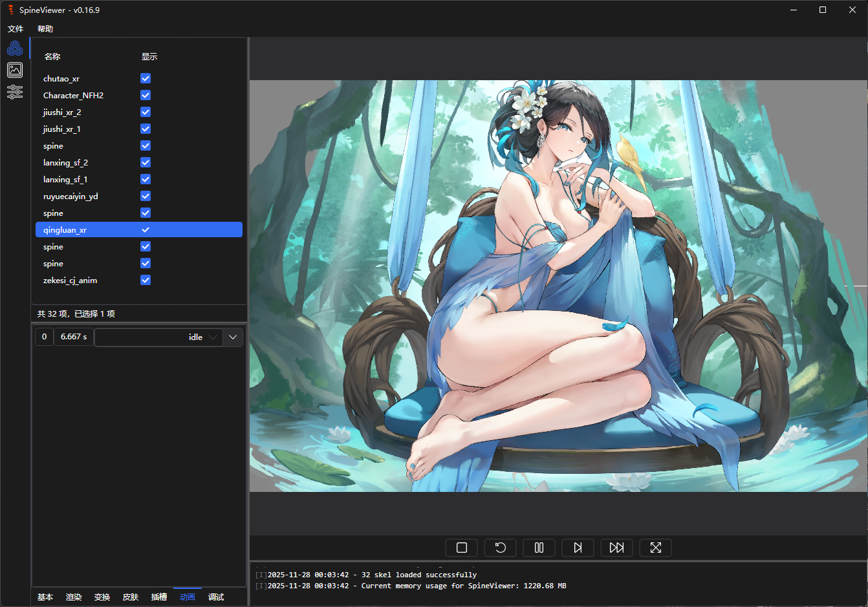Stop animation playback
This screenshot has height=607, width=868.
[x=462, y=548]
